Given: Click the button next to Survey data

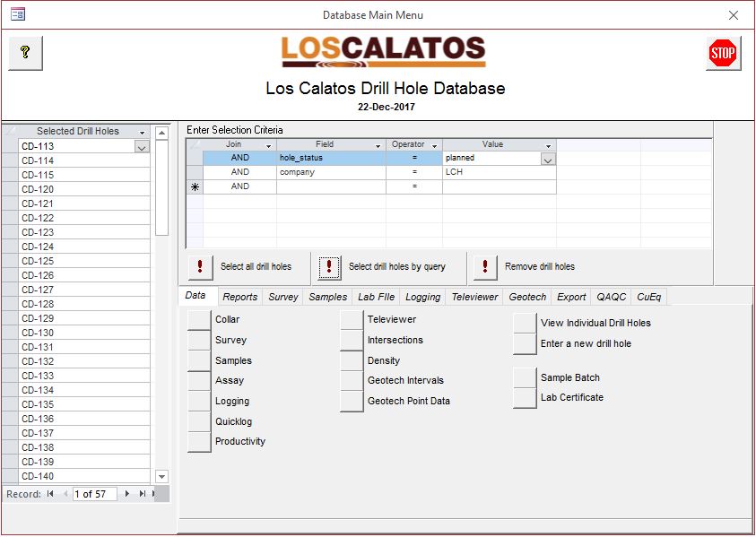Looking at the screenshot, I should (199, 341).
